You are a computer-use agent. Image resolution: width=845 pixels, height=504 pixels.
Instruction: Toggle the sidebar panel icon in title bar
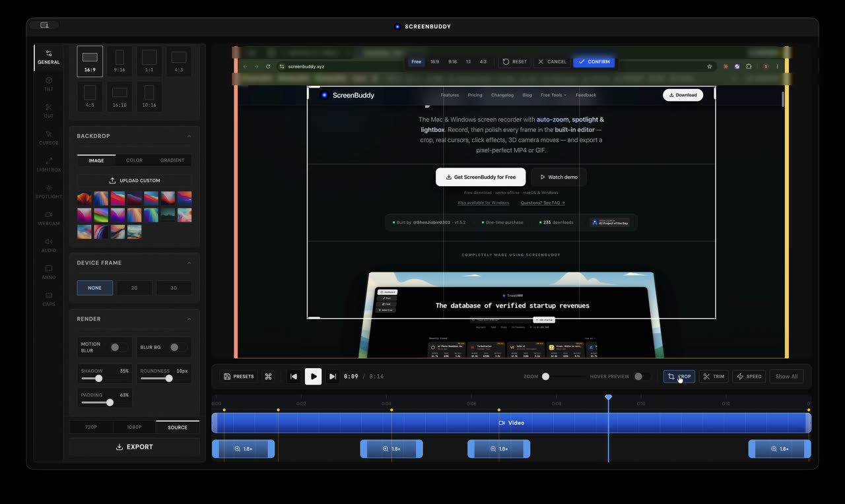[x=44, y=25]
